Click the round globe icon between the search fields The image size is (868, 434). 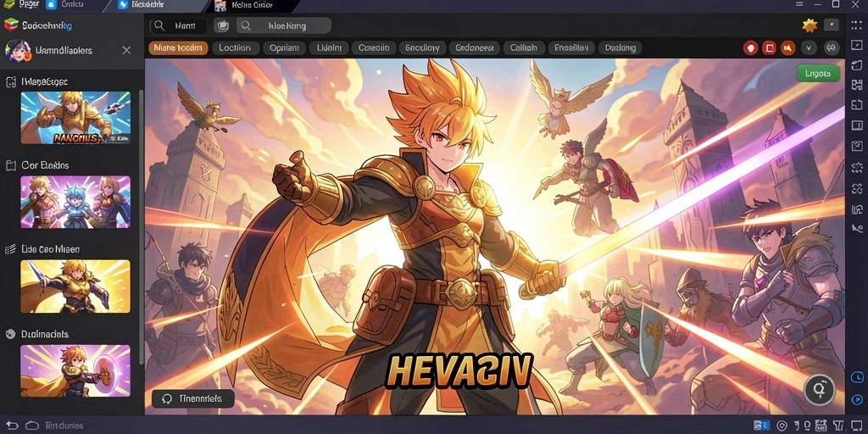click(221, 25)
